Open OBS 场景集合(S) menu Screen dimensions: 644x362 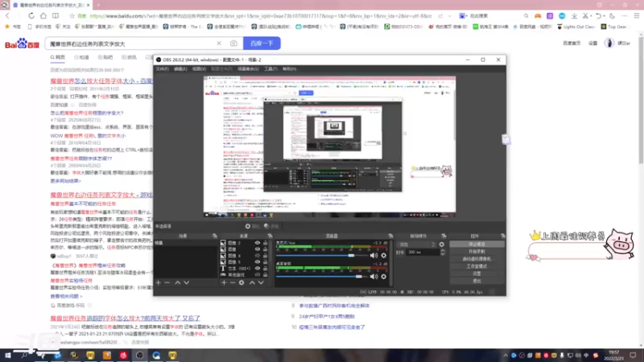[248, 69]
